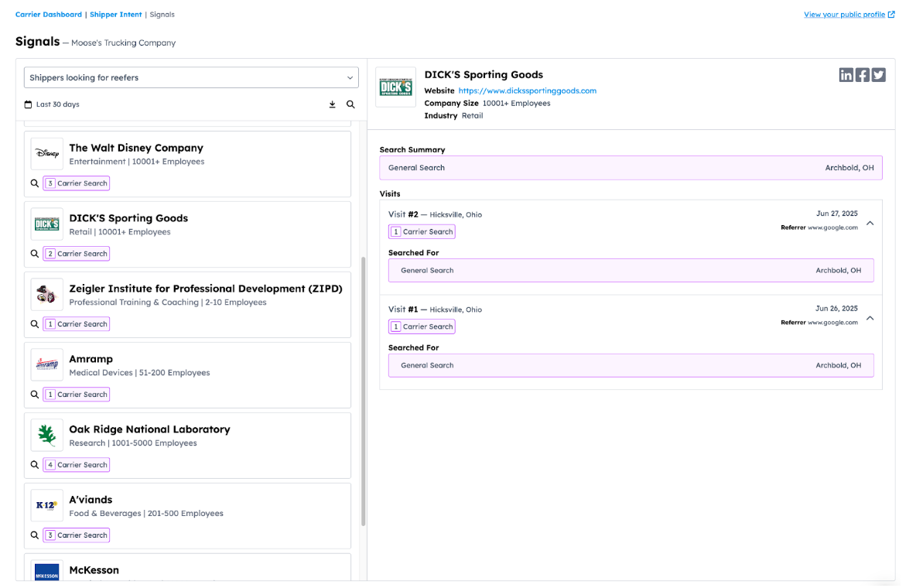Click the 1 Carrier Search tag for Zeigler Institute
Screen dimensions: 916x588
click(x=77, y=324)
